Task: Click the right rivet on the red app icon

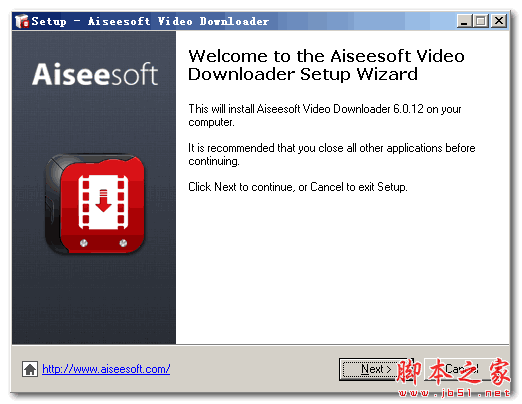Action: [123, 243]
